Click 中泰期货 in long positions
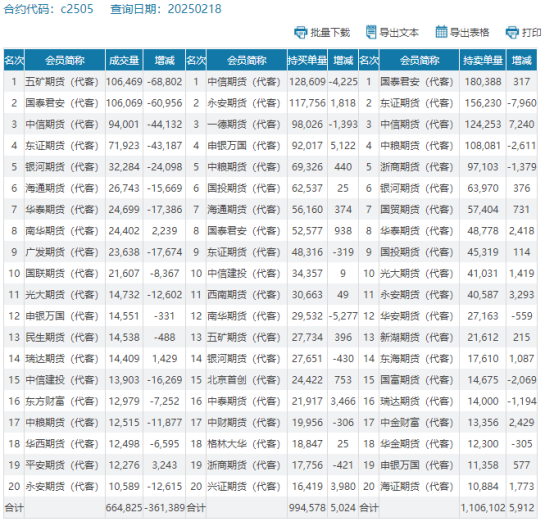The height and width of the screenshot is (526, 554). coord(244,401)
